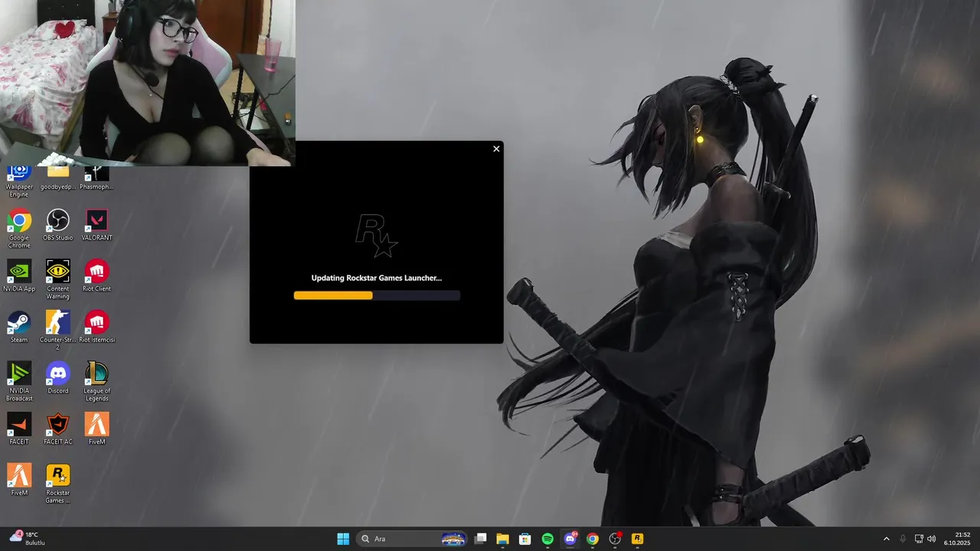Open the Riot Client desktop shortcut

(96, 276)
